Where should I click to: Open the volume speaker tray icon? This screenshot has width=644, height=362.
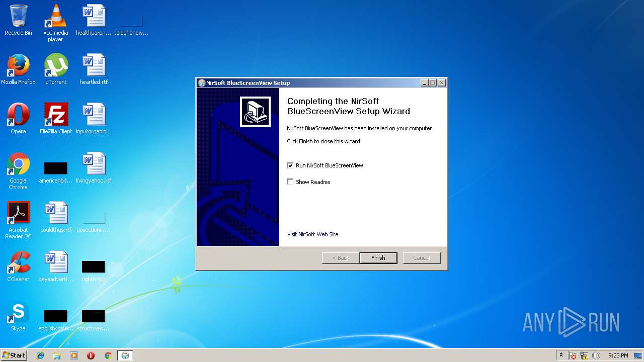596,355
